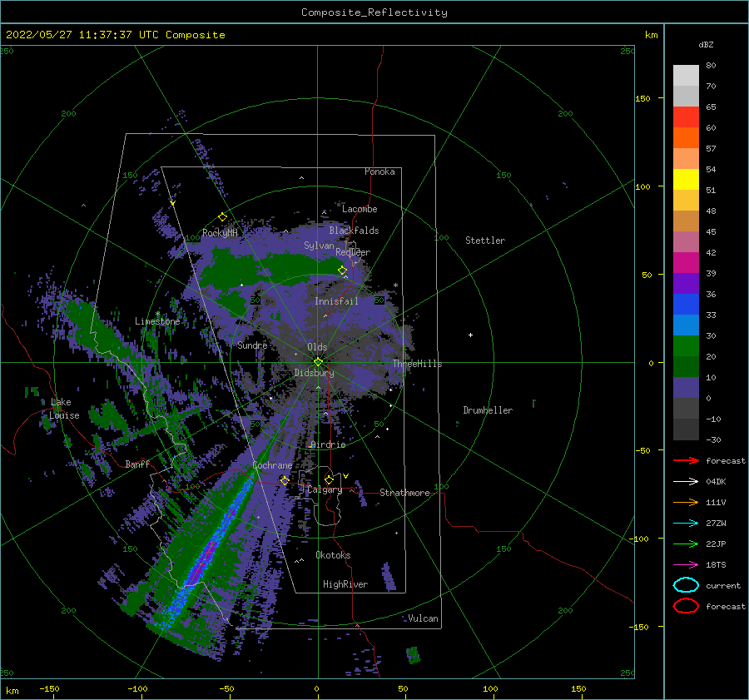Click the yellow diamond marker above the Calgary label
The height and width of the screenshot is (700, 749).
pos(329,479)
